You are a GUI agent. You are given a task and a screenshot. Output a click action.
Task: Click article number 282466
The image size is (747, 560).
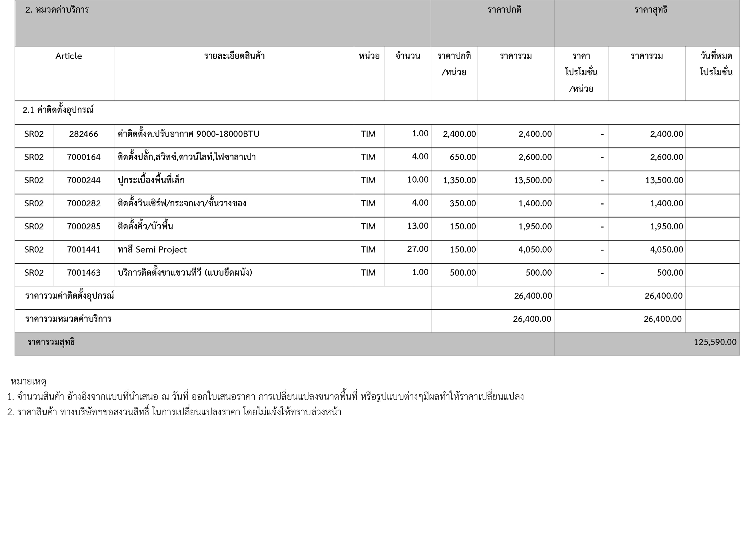coord(84,134)
